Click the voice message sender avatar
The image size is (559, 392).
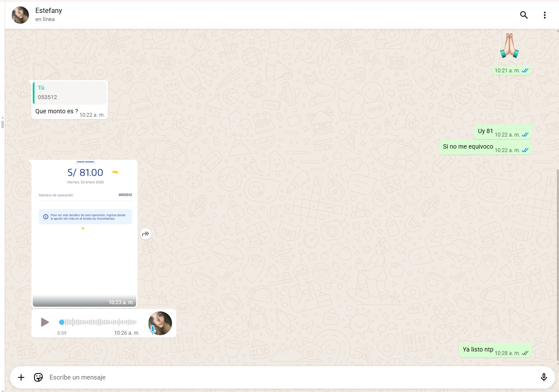pos(160,323)
